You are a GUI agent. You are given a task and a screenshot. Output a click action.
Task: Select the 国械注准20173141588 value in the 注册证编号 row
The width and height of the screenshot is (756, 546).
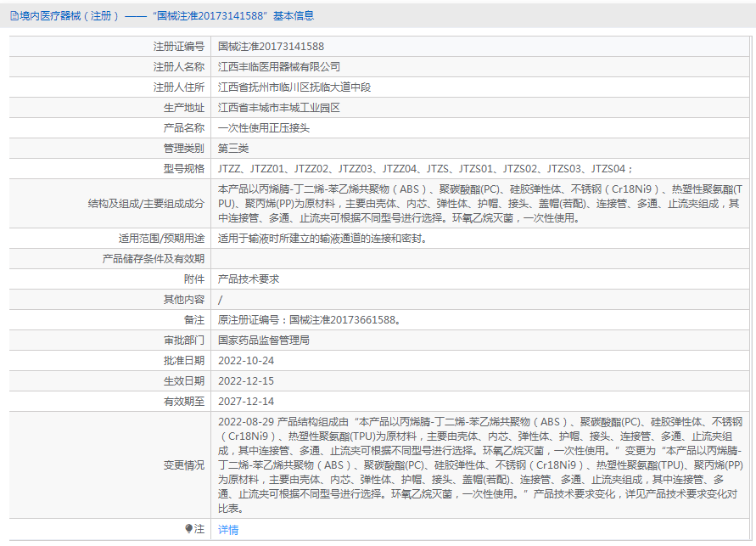[271, 47]
